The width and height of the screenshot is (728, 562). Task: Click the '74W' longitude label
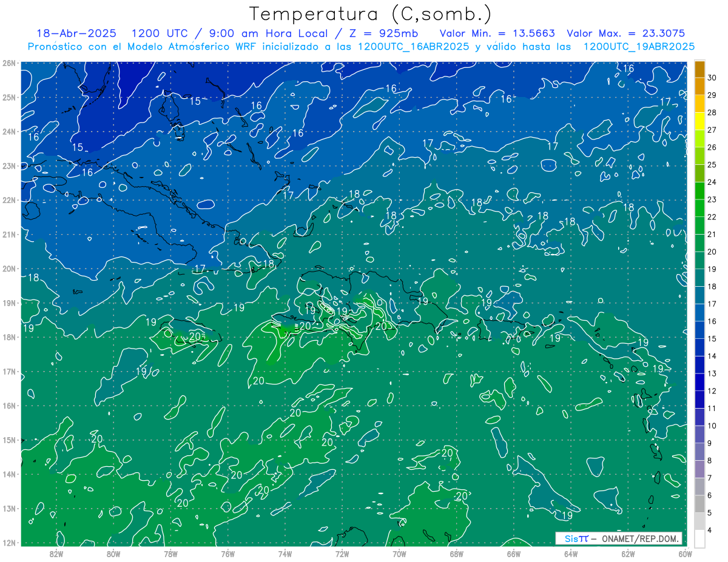coord(285,554)
